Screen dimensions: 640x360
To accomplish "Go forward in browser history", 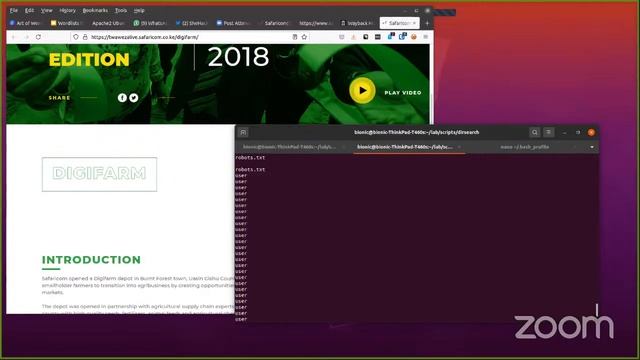I will pyautogui.click(x=27, y=37).
